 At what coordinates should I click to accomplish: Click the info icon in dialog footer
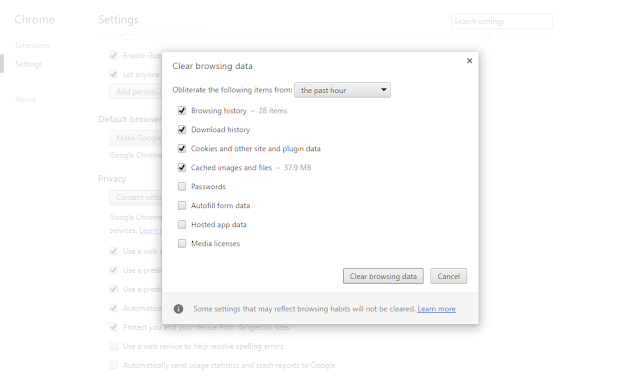pos(178,309)
